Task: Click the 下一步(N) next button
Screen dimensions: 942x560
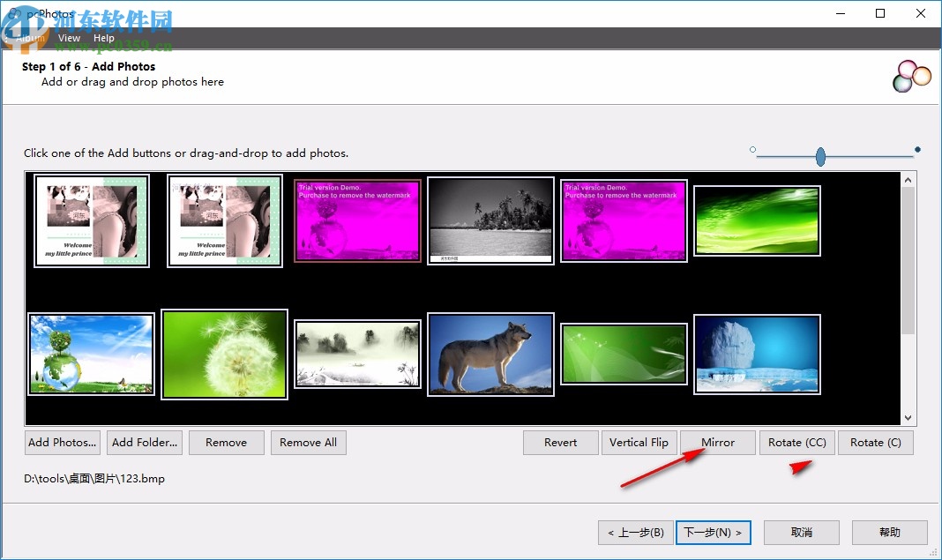Action: point(714,533)
